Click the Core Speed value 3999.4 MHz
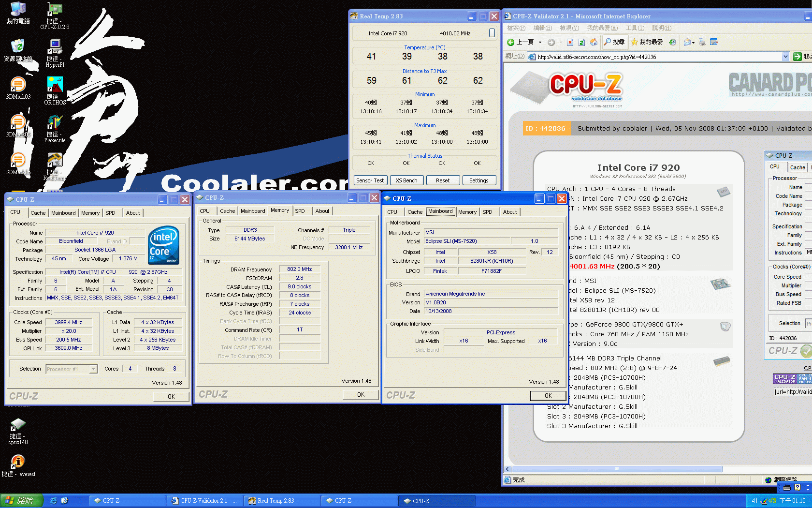 click(x=69, y=322)
